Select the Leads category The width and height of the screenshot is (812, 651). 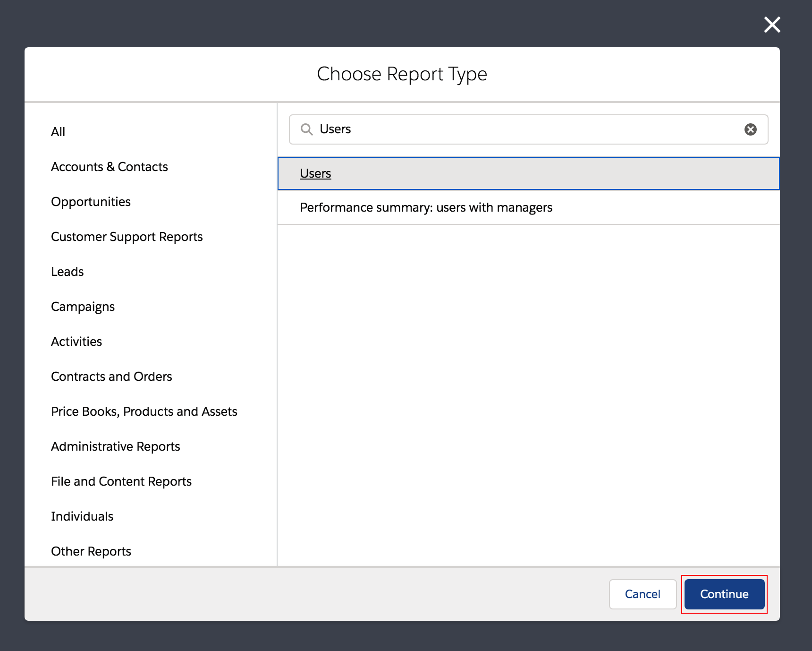pos(68,272)
